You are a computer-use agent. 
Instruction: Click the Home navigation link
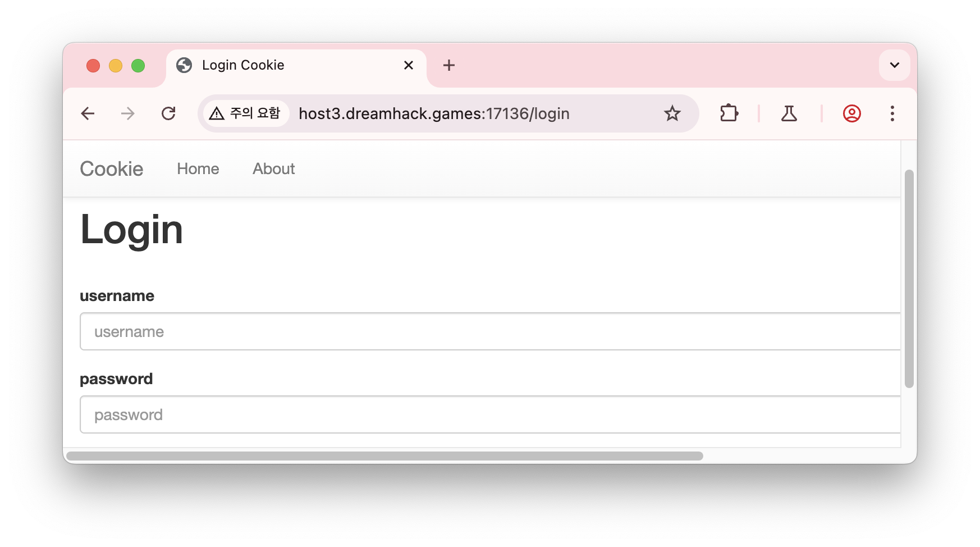(x=198, y=168)
